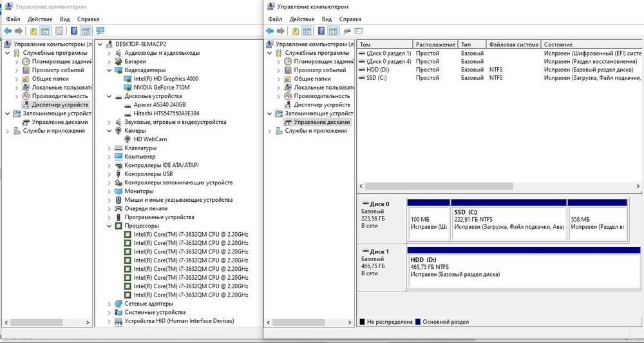Viewport: 644px width, 343px height.
Task: Open Вид menu in Device Manager window
Action: click(x=65, y=19)
